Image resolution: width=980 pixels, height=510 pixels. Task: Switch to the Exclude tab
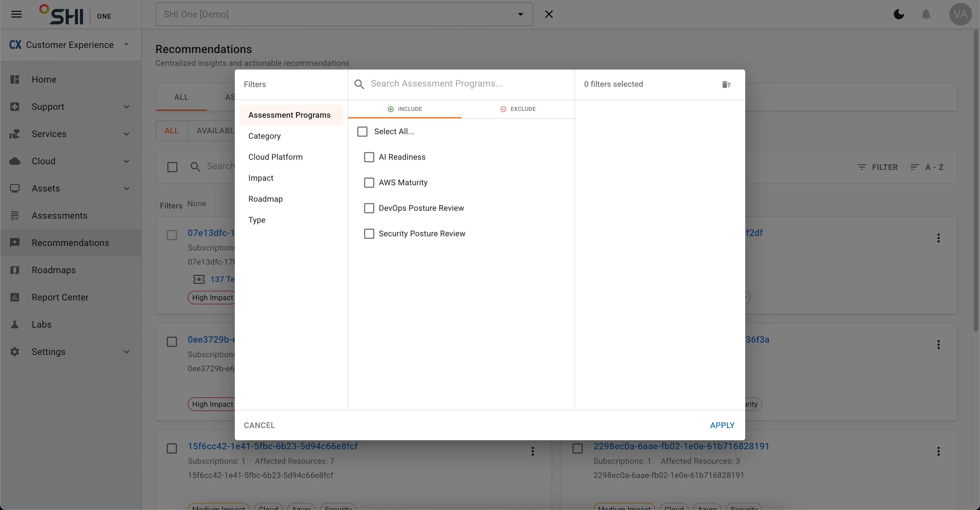tap(518, 109)
